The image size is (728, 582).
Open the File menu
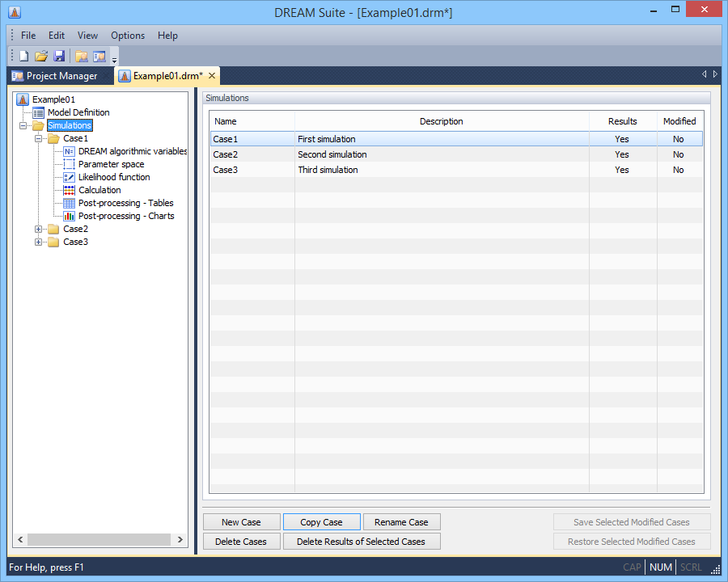point(28,36)
